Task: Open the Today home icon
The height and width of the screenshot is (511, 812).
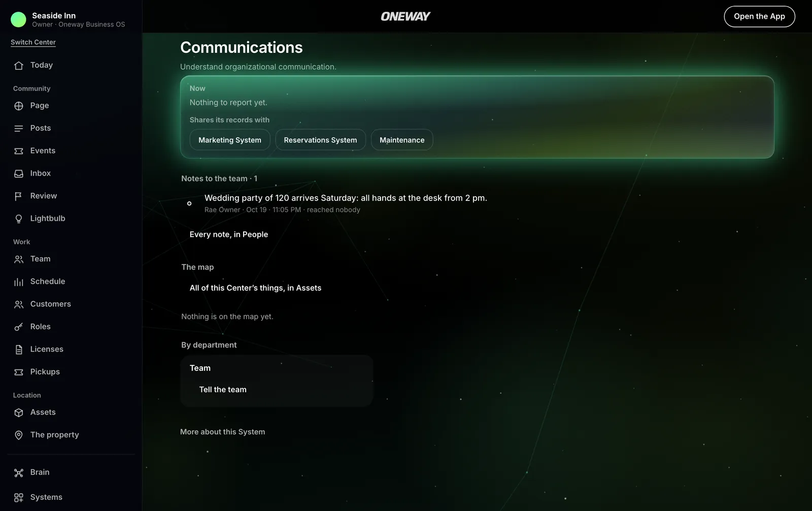Action: pos(19,65)
